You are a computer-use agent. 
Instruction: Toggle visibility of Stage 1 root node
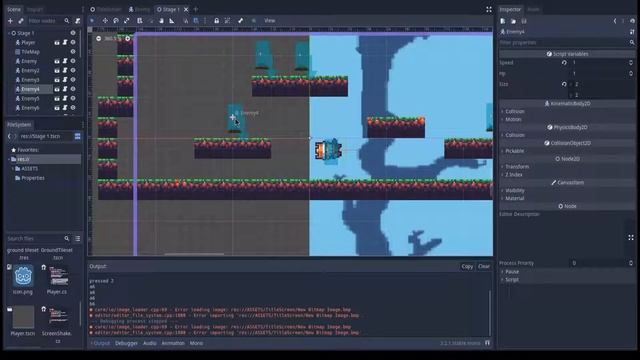pyautogui.click(x=73, y=33)
